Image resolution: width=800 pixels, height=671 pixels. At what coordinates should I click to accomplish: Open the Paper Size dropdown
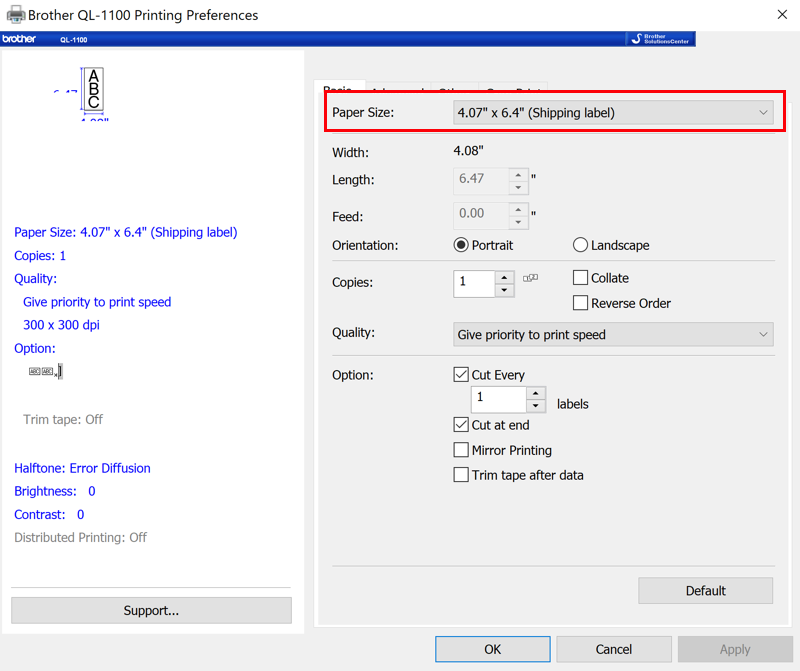pyautogui.click(x=613, y=113)
